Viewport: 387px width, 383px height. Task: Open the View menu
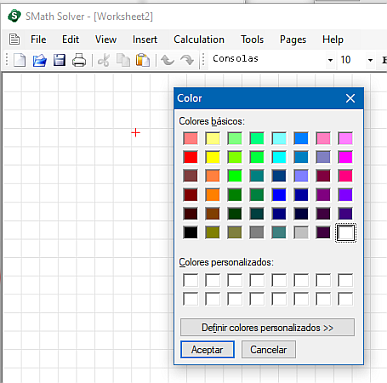click(106, 39)
